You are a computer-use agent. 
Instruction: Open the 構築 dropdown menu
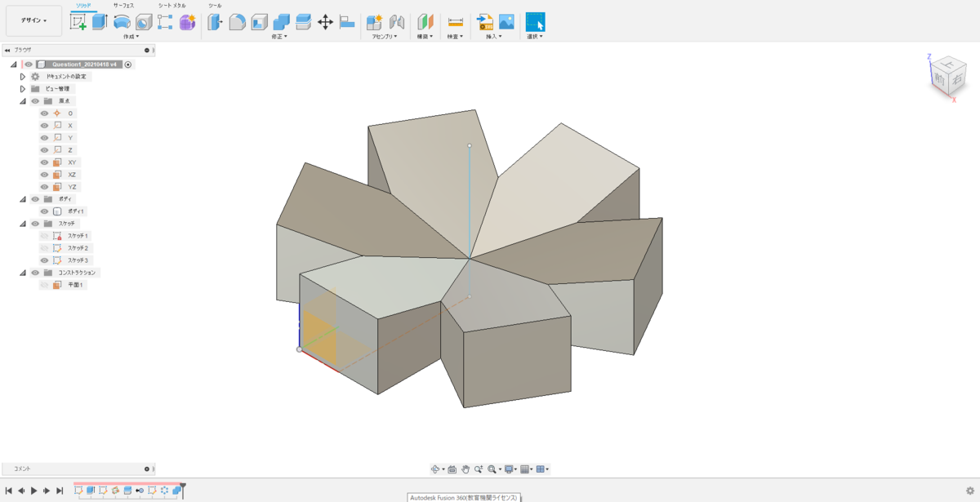425,37
